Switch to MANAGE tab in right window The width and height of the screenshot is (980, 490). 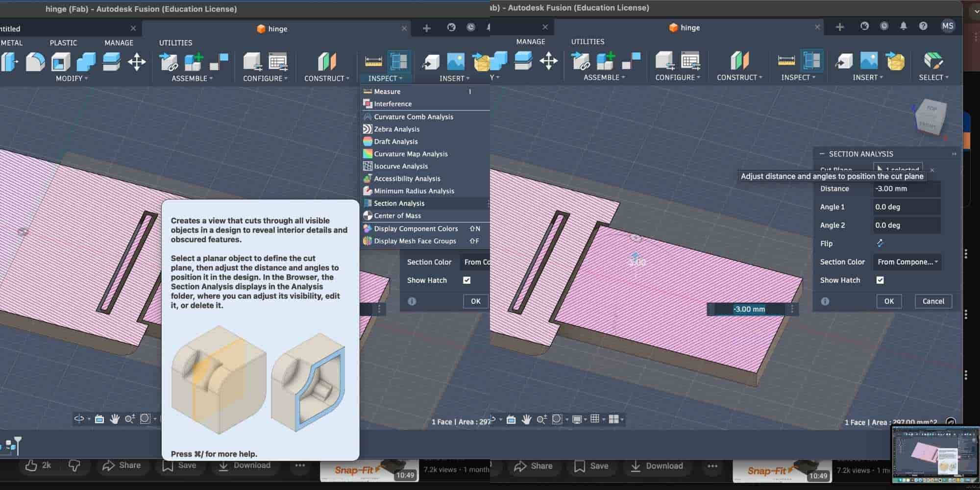[531, 42]
